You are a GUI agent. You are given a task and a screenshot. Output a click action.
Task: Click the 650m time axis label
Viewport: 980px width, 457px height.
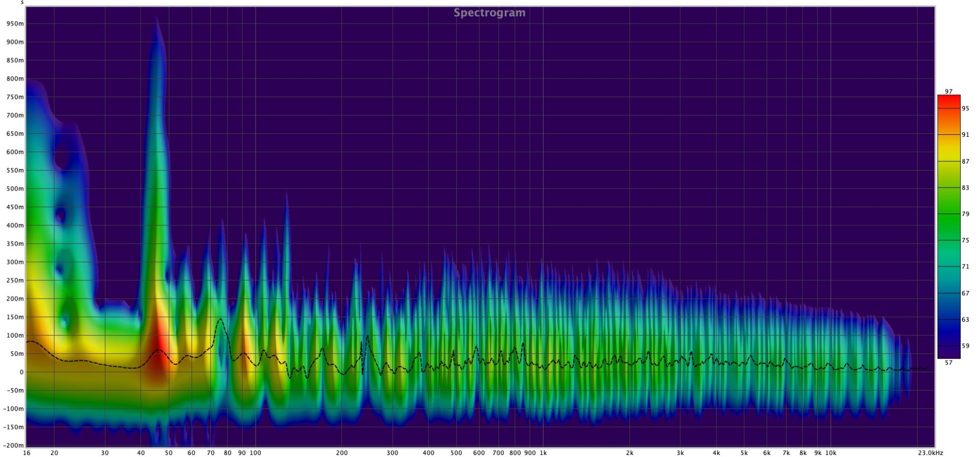[x=15, y=134]
